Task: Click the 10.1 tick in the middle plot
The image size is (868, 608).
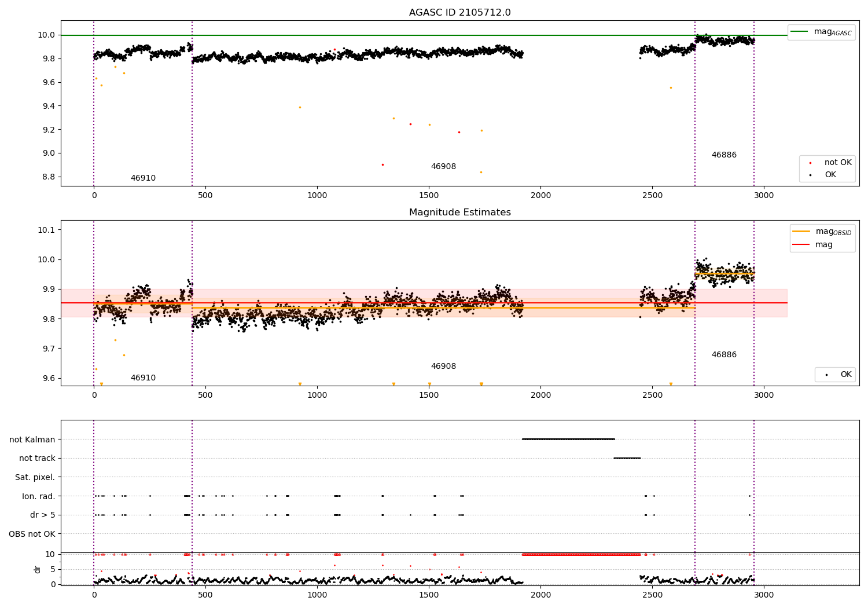Action: click(x=47, y=230)
